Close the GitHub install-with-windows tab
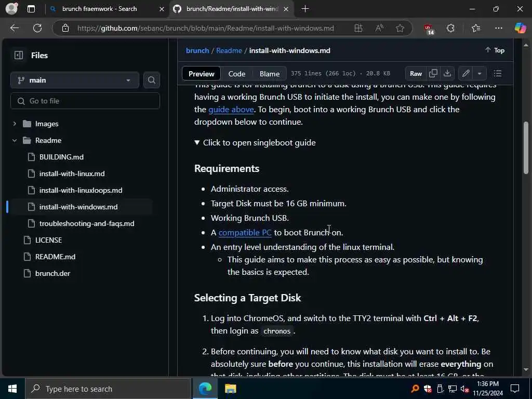This screenshot has width=532, height=399. (286, 9)
